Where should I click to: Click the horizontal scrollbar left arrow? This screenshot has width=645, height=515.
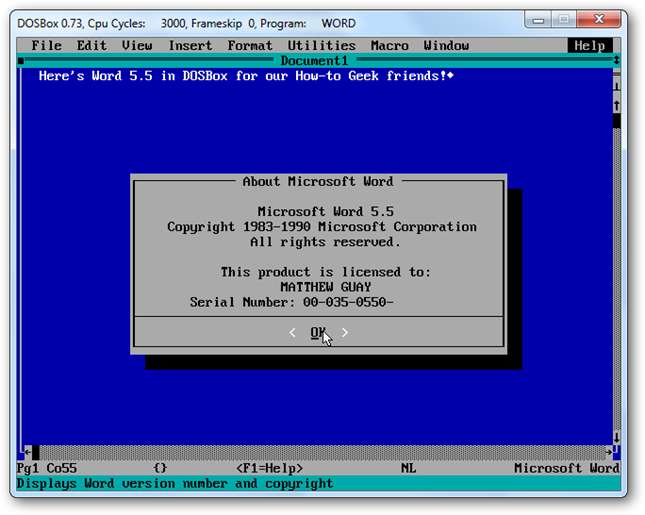(28, 452)
